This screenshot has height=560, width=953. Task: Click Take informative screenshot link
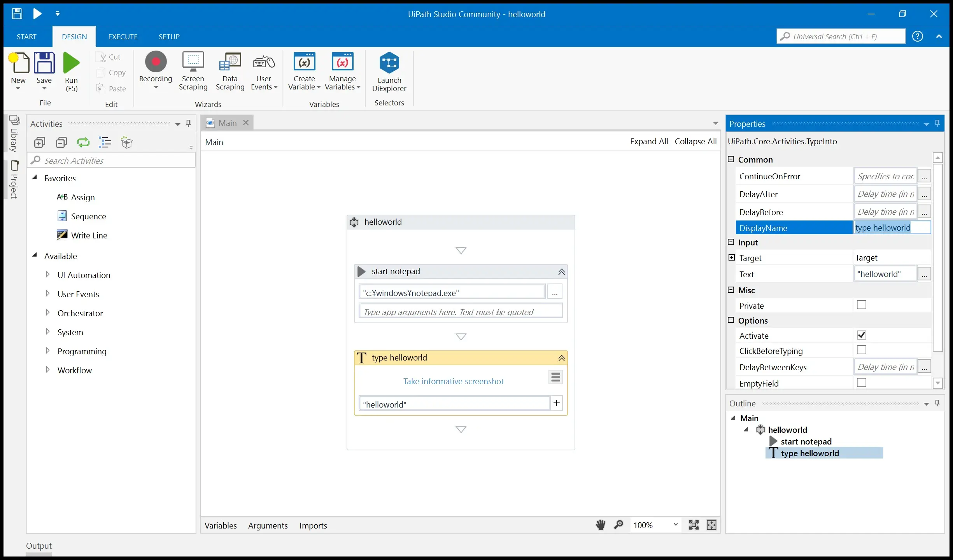point(453,381)
